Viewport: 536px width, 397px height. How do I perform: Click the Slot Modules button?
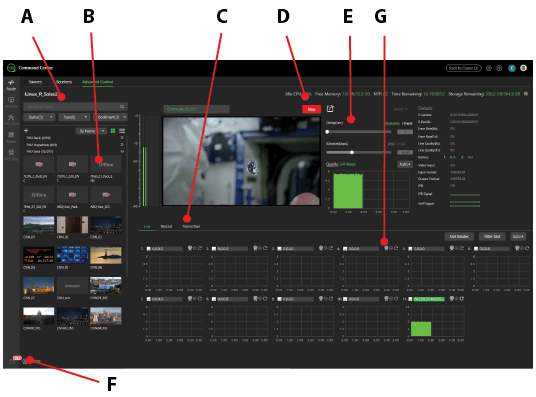[459, 236]
